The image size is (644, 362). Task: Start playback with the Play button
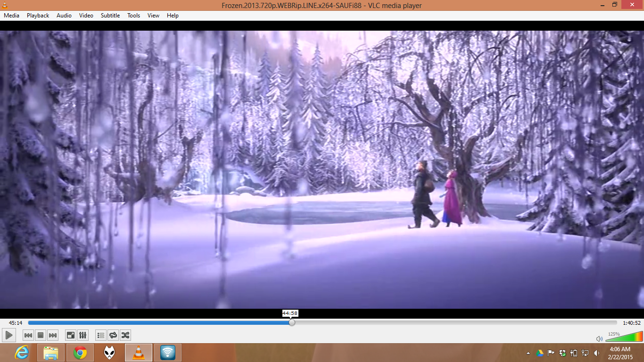pyautogui.click(x=9, y=335)
